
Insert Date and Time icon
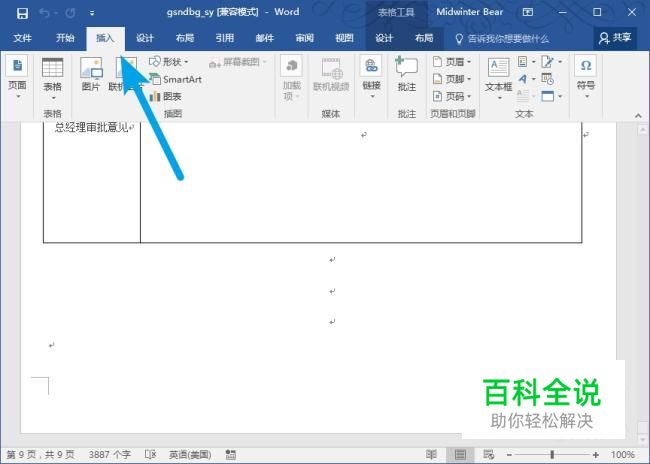pyautogui.click(x=548, y=79)
